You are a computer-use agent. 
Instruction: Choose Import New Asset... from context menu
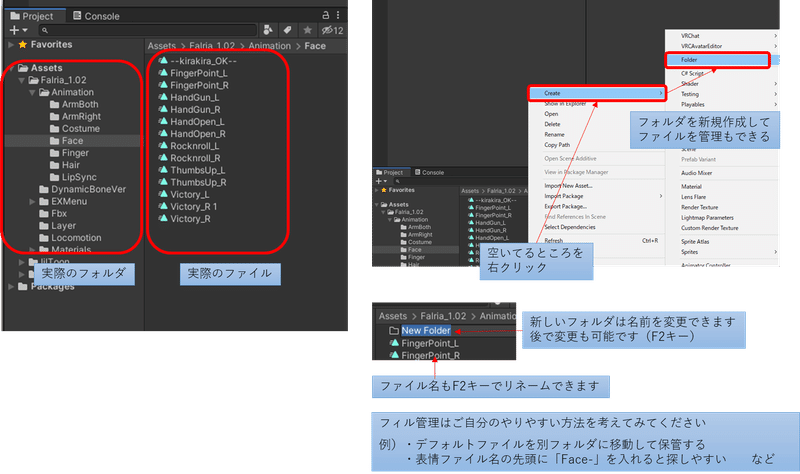[x=568, y=186]
